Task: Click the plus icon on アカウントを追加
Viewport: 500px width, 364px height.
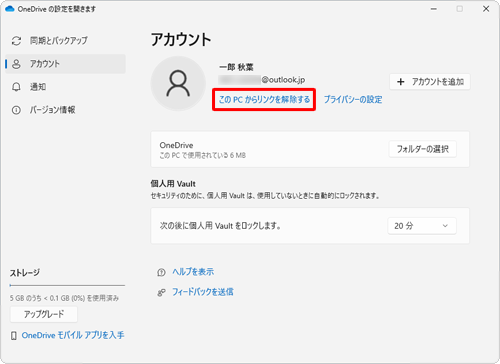Action: [x=401, y=82]
